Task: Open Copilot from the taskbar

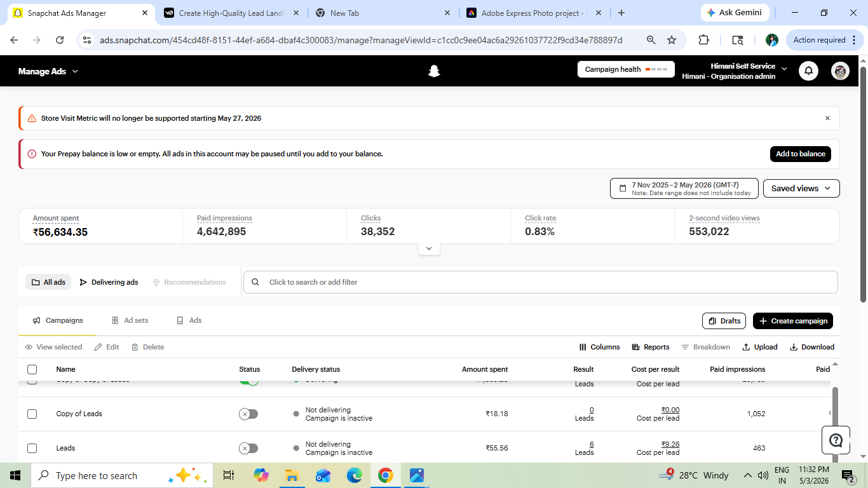Action: click(x=261, y=475)
